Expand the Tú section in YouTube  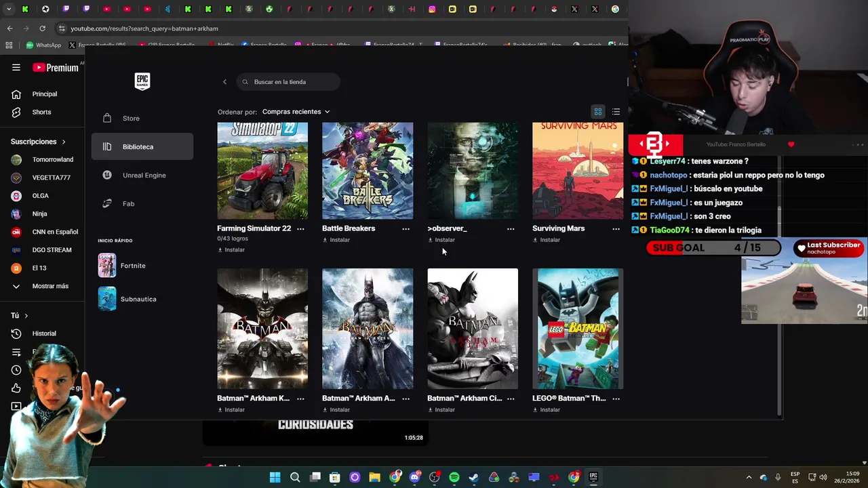[x=19, y=316]
